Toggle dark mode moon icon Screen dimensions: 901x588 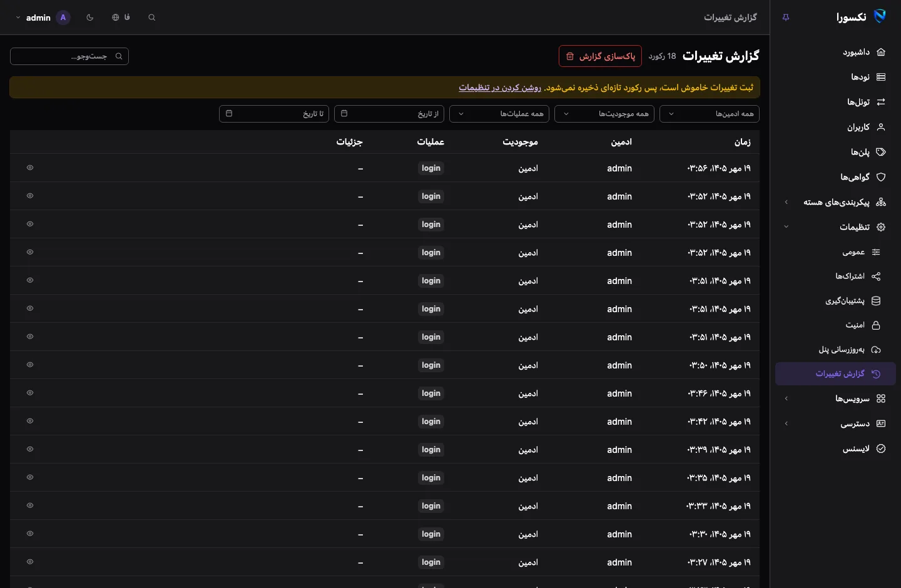90,18
